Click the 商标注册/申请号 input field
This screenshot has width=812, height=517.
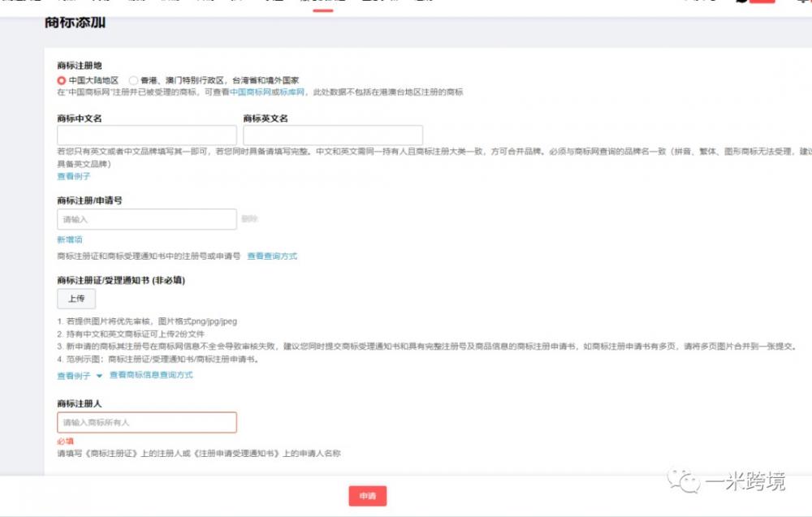146,219
